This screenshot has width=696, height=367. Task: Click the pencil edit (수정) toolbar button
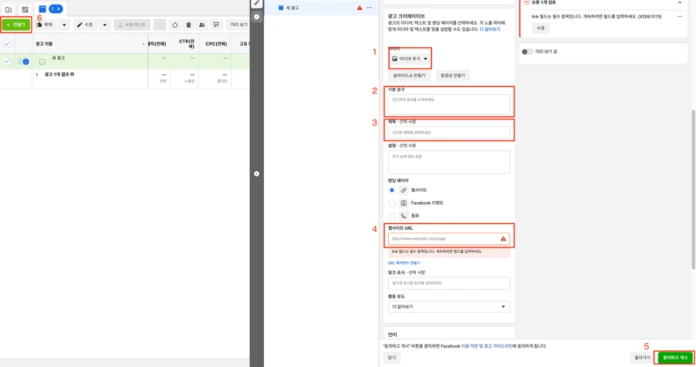pos(85,25)
